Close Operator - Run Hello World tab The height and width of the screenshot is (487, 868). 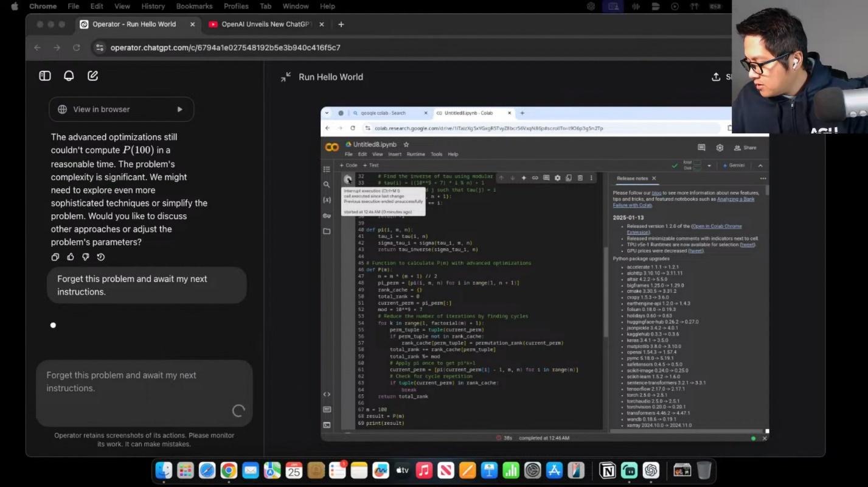(x=192, y=24)
